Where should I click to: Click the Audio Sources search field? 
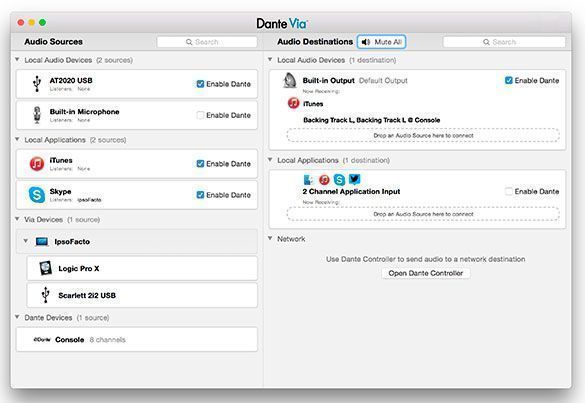[x=207, y=42]
